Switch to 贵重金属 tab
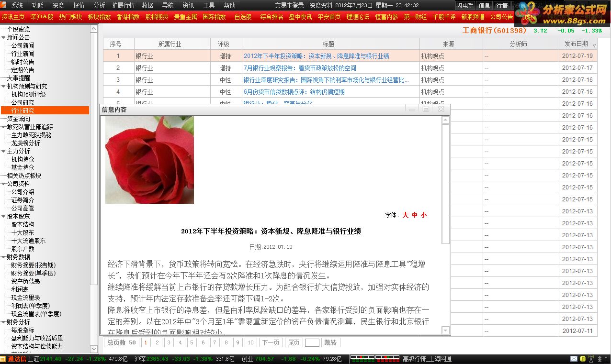The image size is (611, 364). (185, 17)
